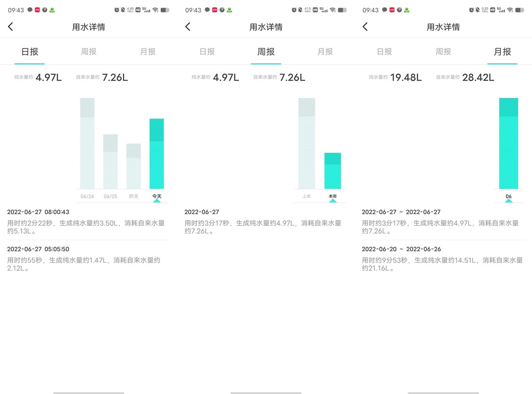Tap the WiFi icon in left status bar

(155, 10)
